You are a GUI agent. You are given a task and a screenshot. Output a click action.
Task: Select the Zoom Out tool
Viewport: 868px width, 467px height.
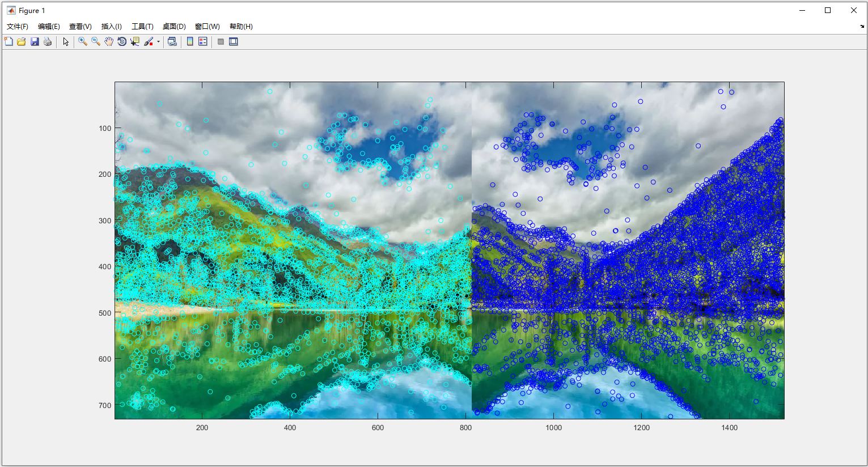(x=96, y=41)
